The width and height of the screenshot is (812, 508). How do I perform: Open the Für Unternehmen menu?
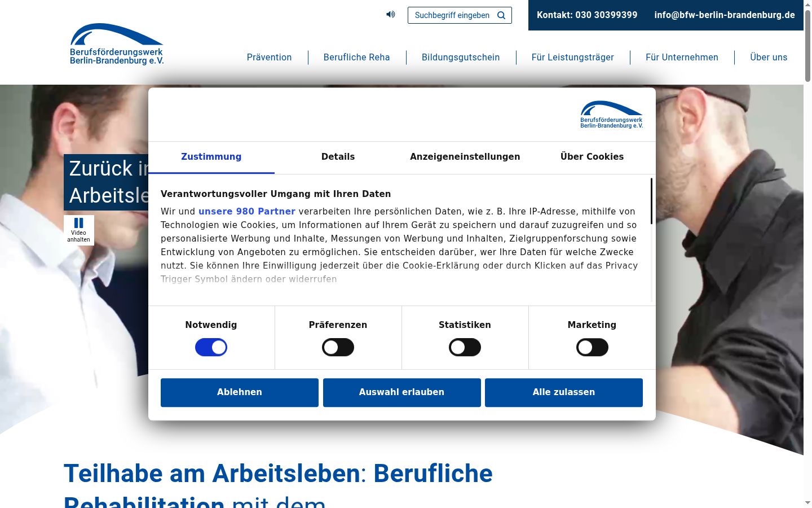pos(682,58)
